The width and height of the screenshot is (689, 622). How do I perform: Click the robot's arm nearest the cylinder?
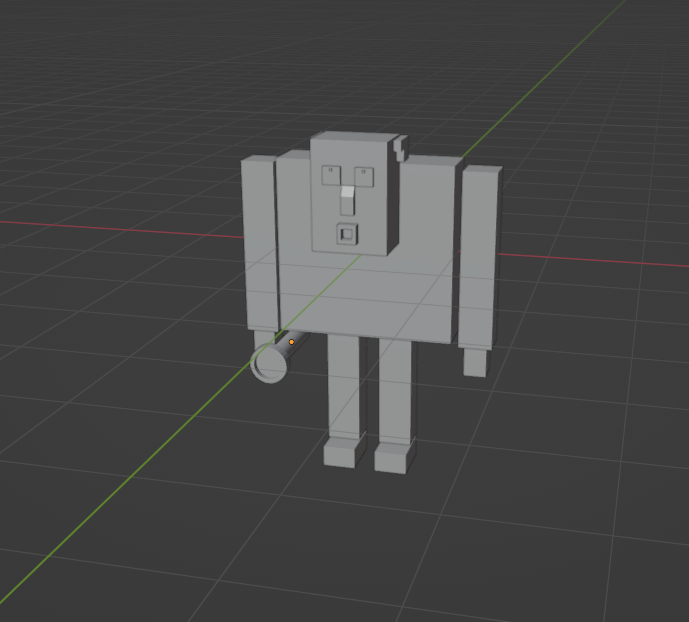pos(260,243)
